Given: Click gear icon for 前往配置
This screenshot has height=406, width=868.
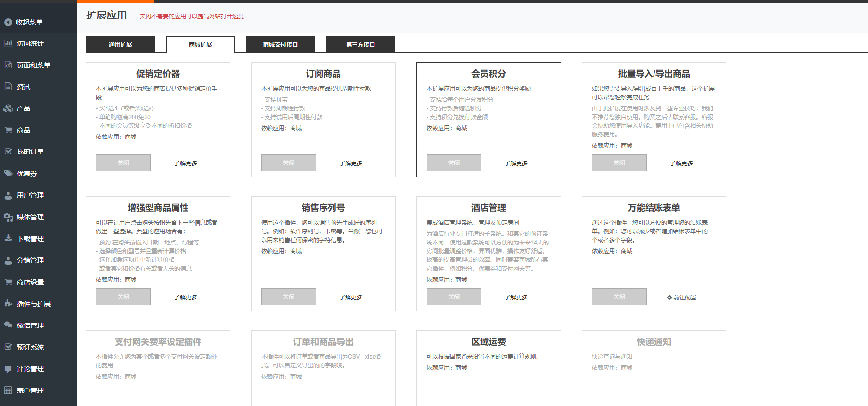Looking at the screenshot, I should (x=669, y=298).
